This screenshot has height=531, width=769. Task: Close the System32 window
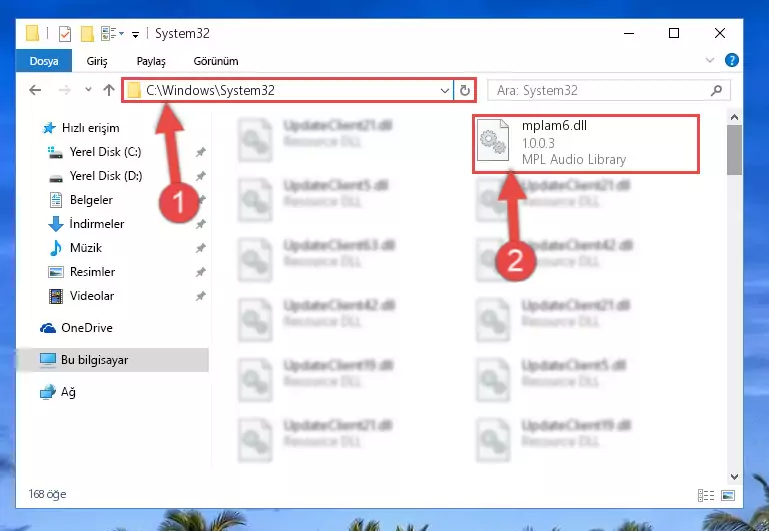(x=719, y=33)
